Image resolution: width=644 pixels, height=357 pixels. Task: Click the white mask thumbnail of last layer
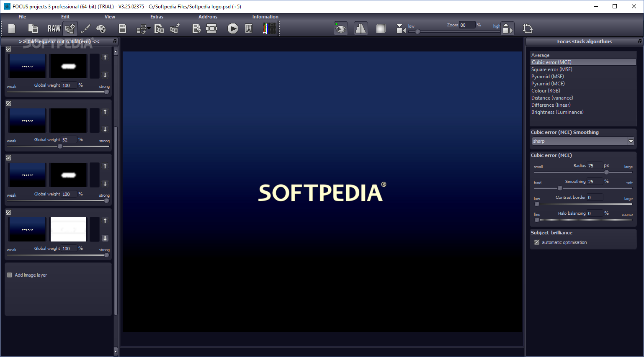click(x=68, y=229)
